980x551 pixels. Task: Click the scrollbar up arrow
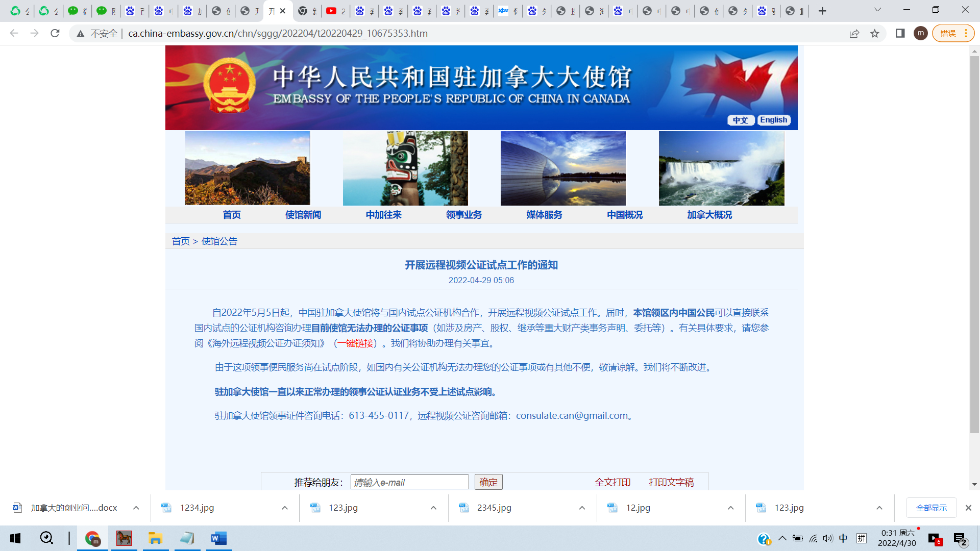(x=974, y=51)
